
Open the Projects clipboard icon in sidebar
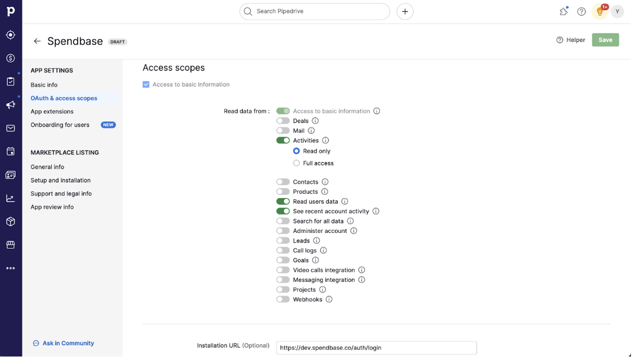11,81
